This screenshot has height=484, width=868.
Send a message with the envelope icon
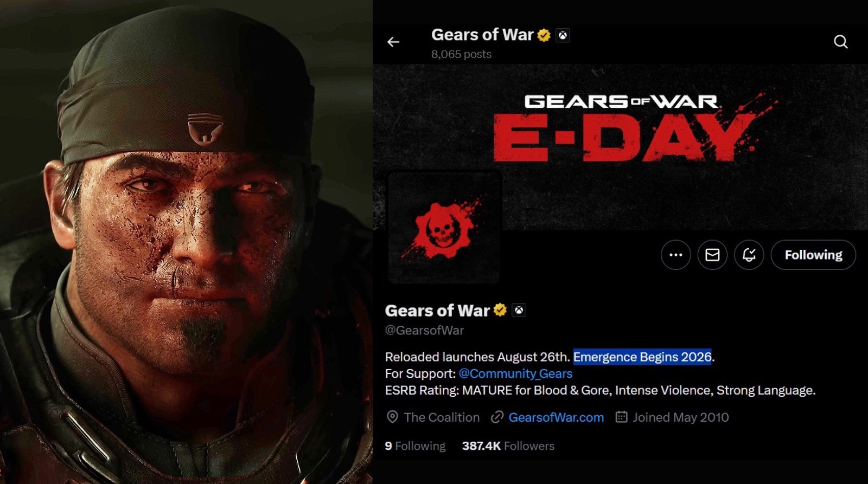coord(712,255)
